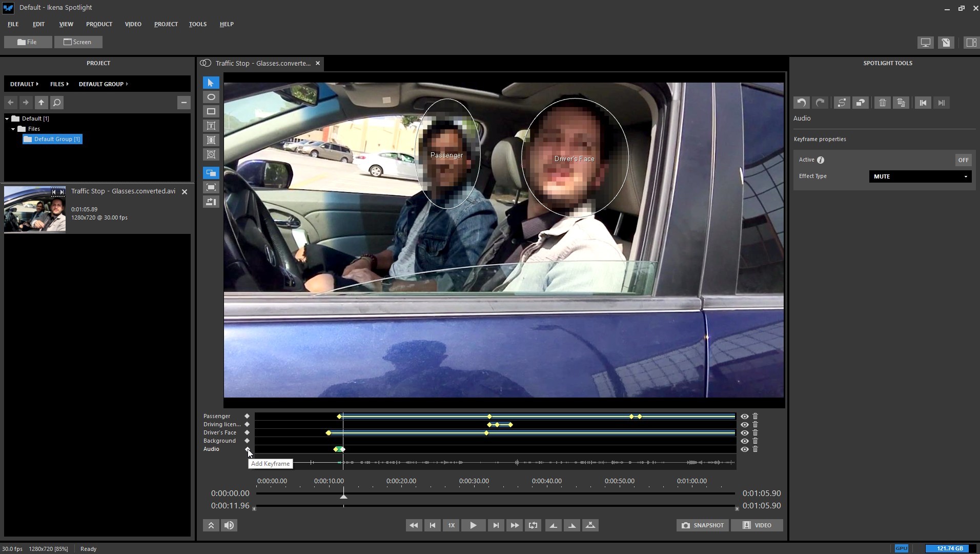Image resolution: width=980 pixels, height=554 pixels.
Task: Select the Default Group [1] folder
Action: click(52, 139)
